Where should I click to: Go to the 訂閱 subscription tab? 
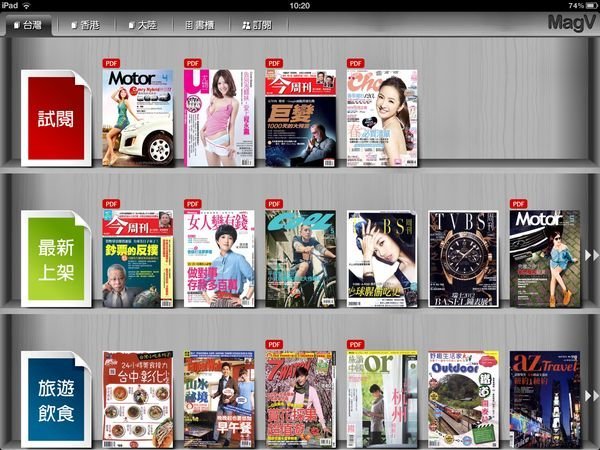255,24
